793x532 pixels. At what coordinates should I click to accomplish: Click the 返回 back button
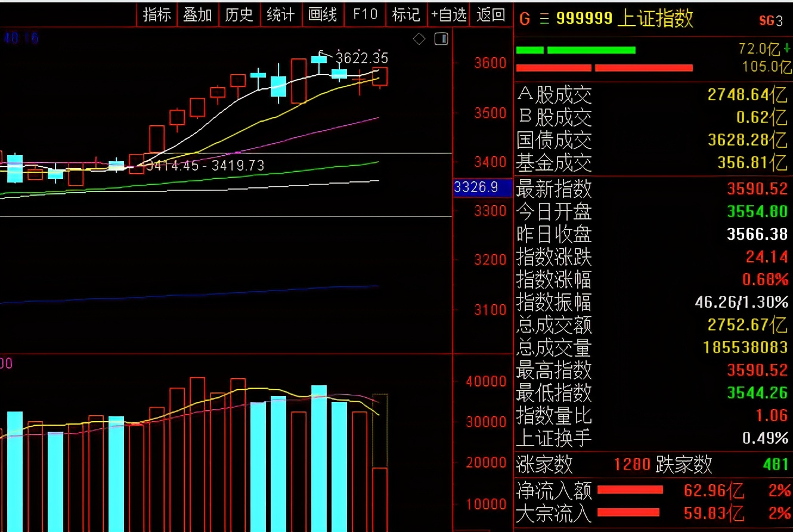tap(491, 14)
